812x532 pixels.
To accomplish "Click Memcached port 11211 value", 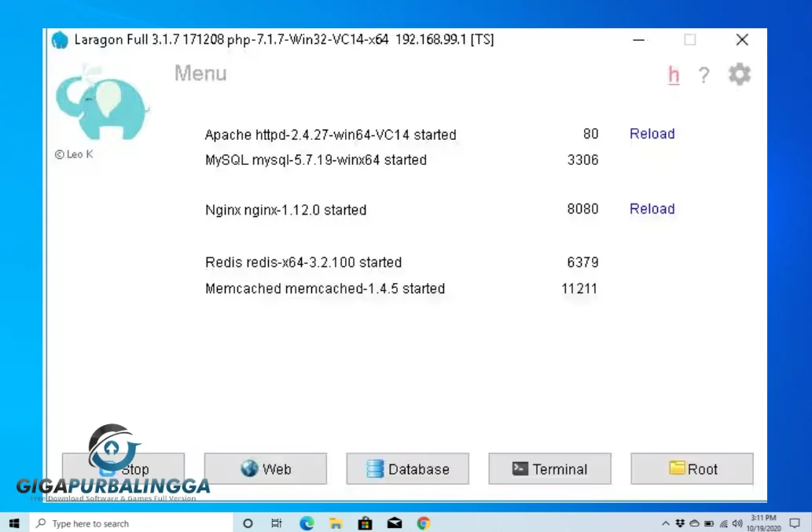I will tap(579, 288).
